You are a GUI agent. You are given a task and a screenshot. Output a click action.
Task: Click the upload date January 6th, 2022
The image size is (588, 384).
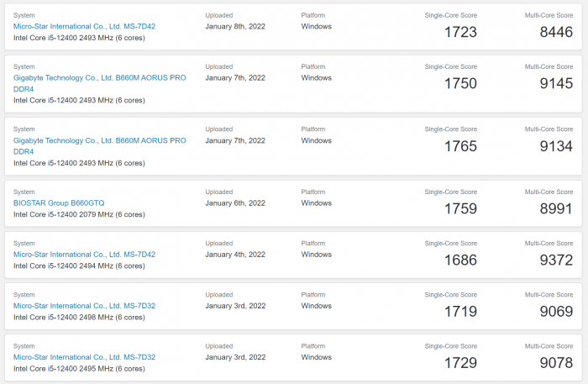pyautogui.click(x=235, y=203)
